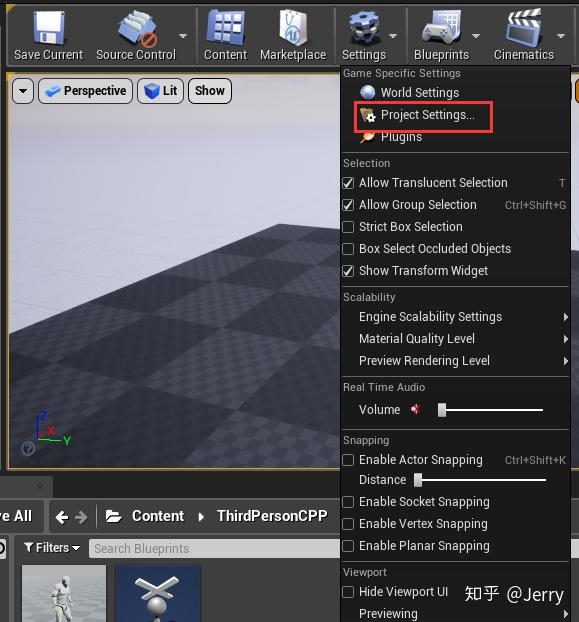Image resolution: width=579 pixels, height=622 pixels.
Task: Open the Marketplace shopping bag icon
Action: pos(293,27)
